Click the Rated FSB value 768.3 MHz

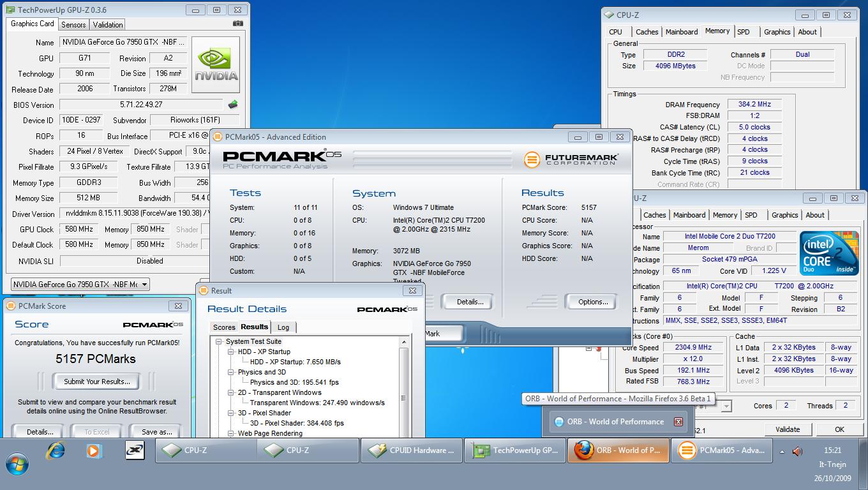coord(693,382)
